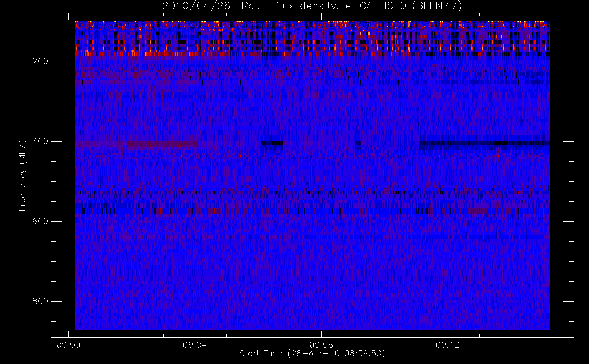Click the 400 frequency tick label

pyautogui.click(x=40, y=141)
